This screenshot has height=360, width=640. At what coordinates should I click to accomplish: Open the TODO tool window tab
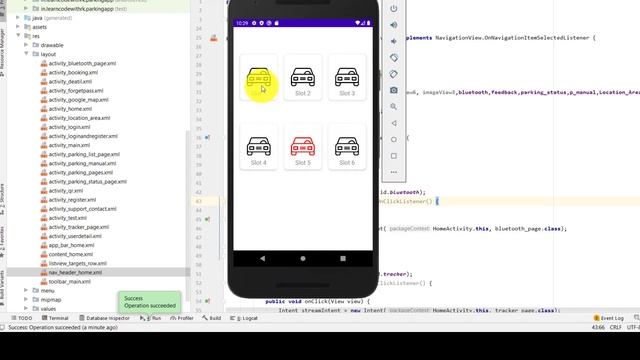click(x=22, y=318)
